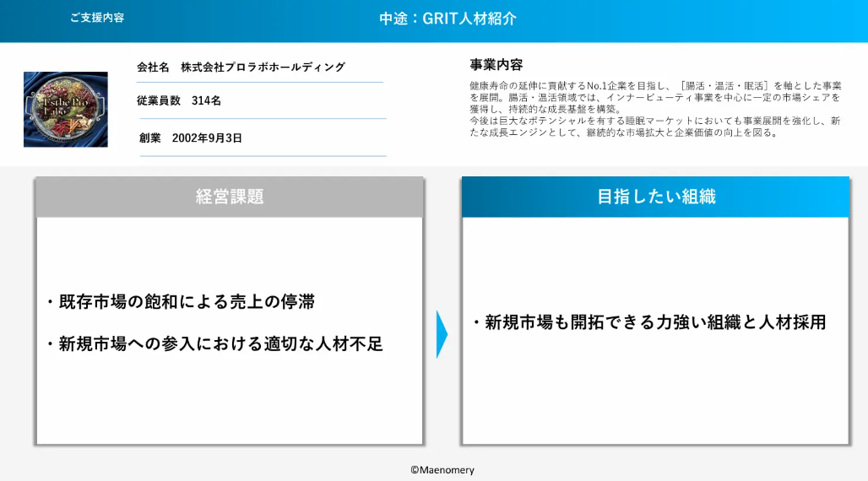Click the 目指したい組織 blue panel header

[655, 197]
